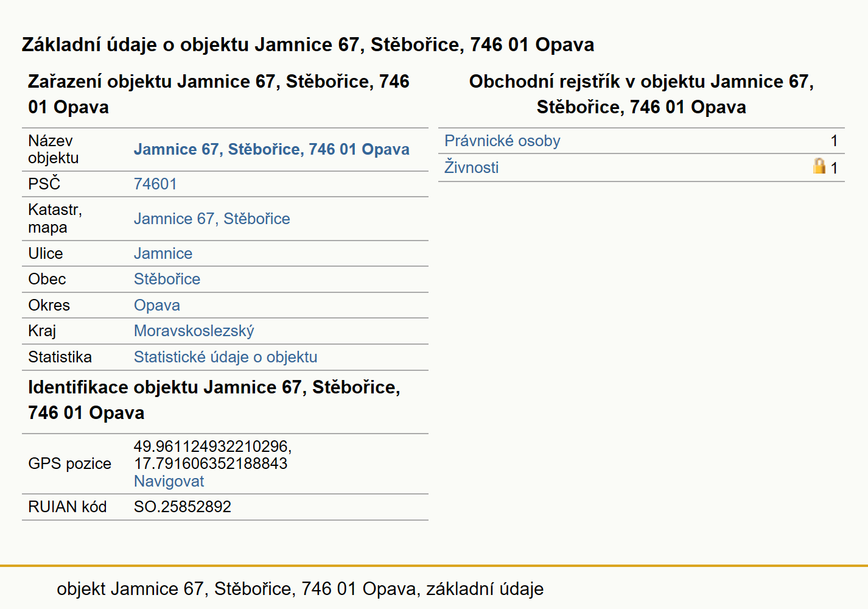Open the Kraj link Moravskoslezský
Screen dimensions: 868x609
click(194, 331)
